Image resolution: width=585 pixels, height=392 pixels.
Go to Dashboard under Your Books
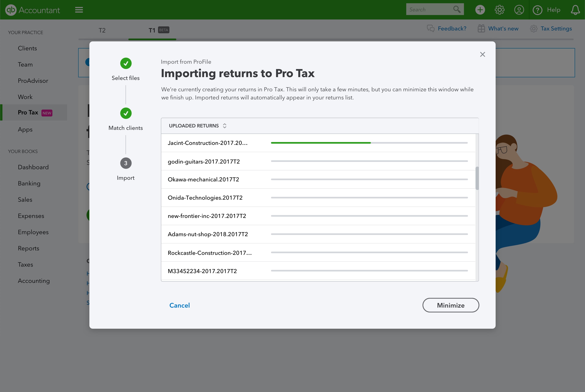tap(33, 167)
